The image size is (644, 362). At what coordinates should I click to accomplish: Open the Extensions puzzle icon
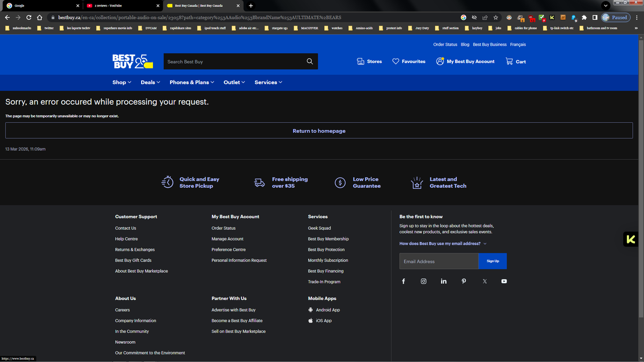(584, 17)
